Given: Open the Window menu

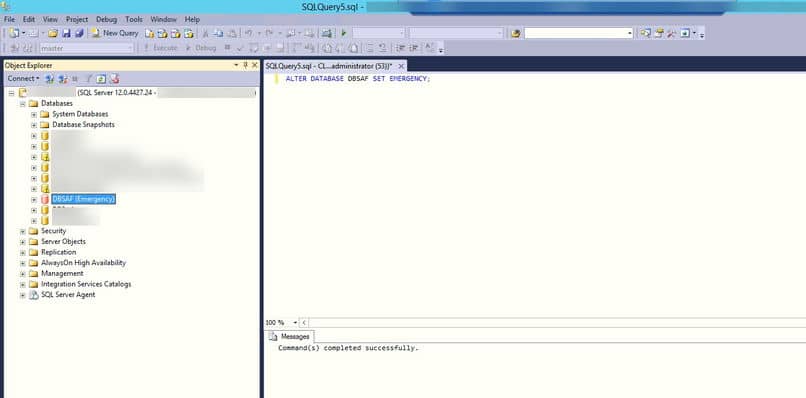Looking at the screenshot, I should click(x=163, y=20).
